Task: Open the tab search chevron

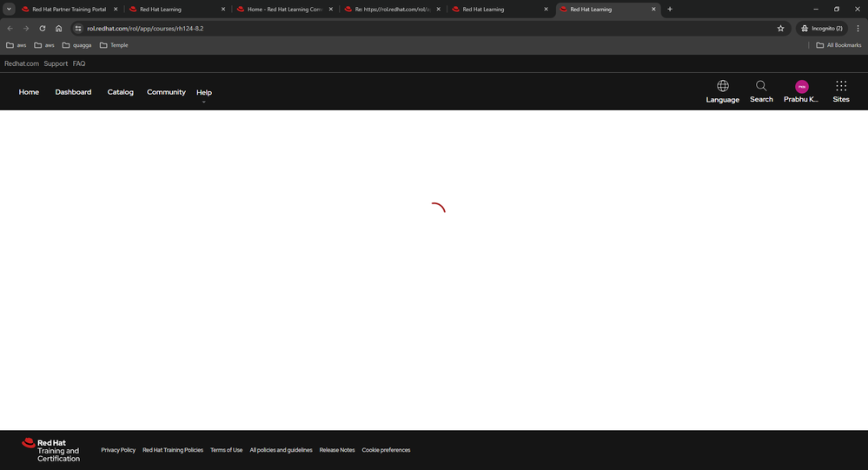Action: coord(9,9)
